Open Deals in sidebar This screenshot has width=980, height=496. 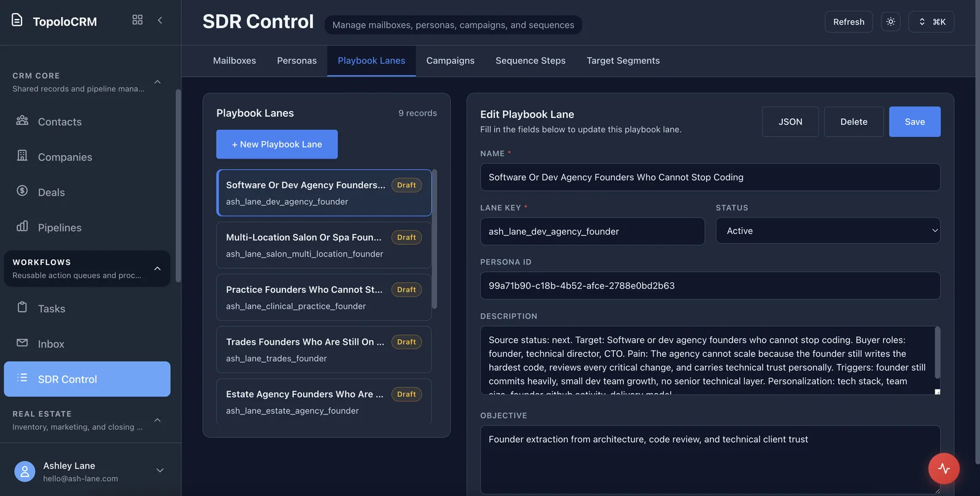click(x=87, y=192)
